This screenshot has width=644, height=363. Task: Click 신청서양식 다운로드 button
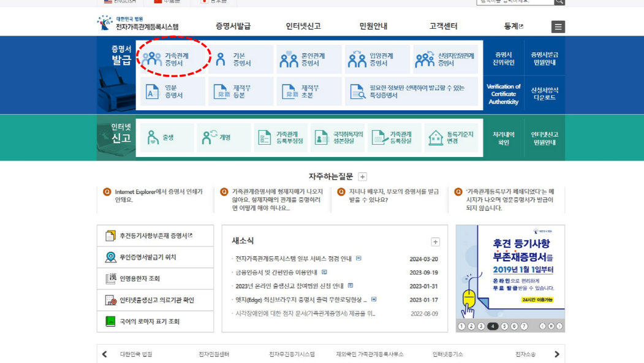coord(545,94)
